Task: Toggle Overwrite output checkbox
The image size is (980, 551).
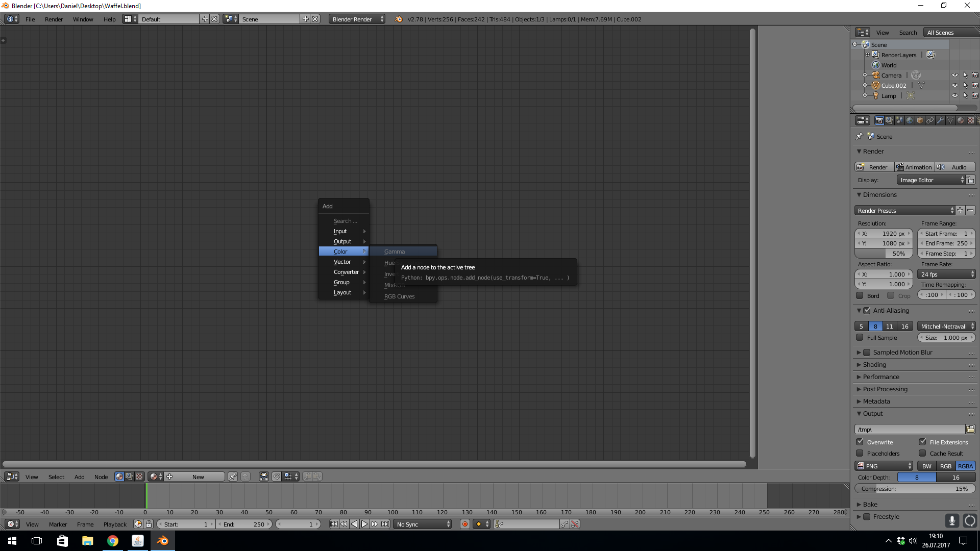Action: (860, 441)
